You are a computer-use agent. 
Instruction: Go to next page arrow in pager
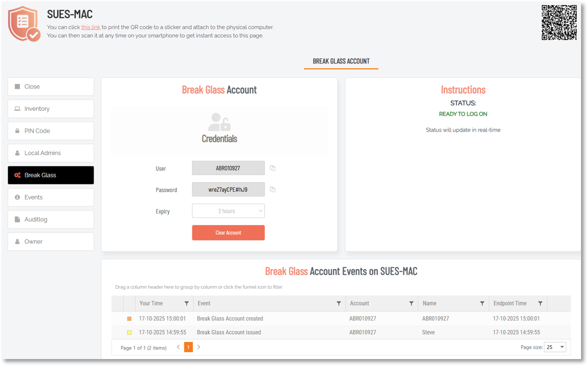[199, 347]
